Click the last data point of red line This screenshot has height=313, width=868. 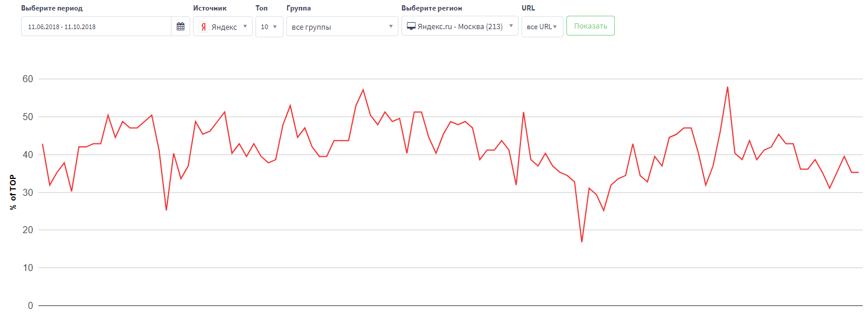(858, 172)
